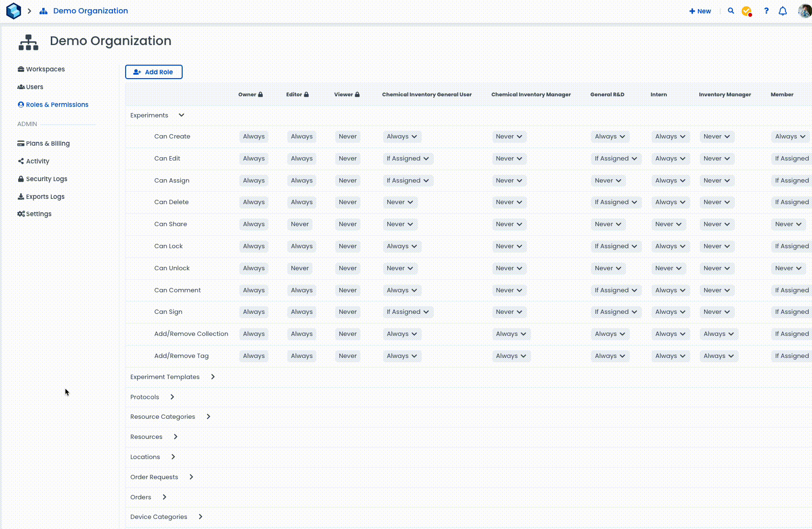Click the large Demo Organization header icon
The width and height of the screenshot is (812, 529).
tap(28, 42)
